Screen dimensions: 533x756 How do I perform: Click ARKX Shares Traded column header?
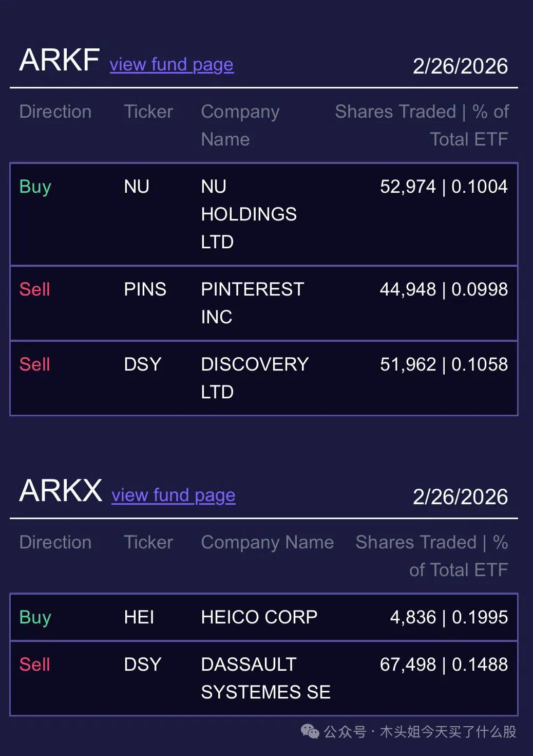click(431, 556)
